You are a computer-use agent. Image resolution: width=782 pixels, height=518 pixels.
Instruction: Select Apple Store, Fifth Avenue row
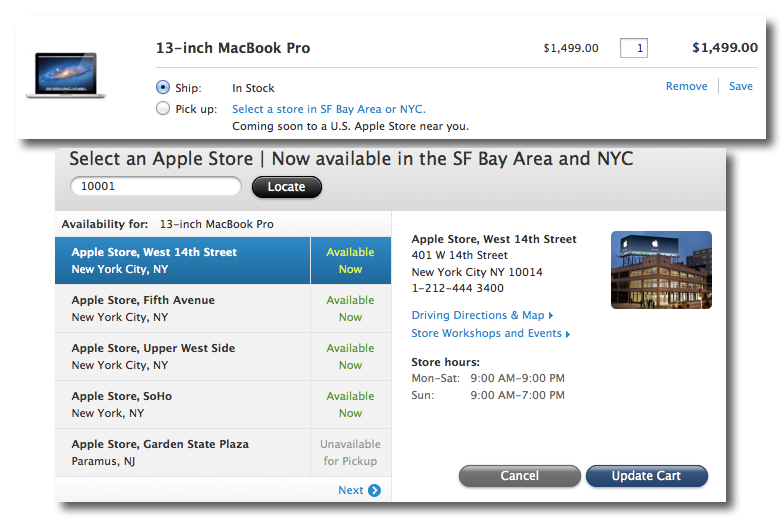pos(223,309)
